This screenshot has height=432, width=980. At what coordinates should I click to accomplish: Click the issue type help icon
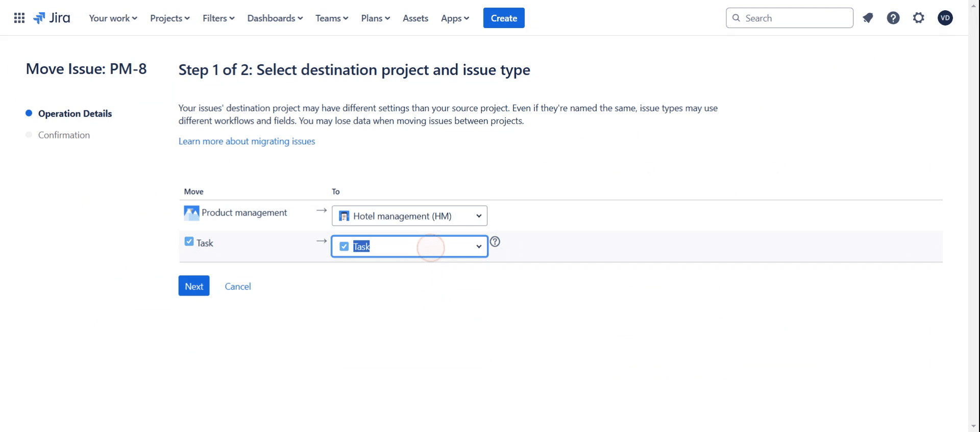point(495,242)
